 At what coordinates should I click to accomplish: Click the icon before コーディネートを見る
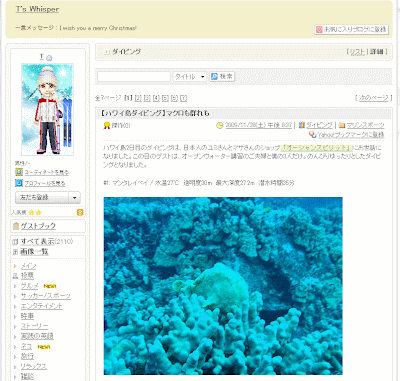[19, 172]
